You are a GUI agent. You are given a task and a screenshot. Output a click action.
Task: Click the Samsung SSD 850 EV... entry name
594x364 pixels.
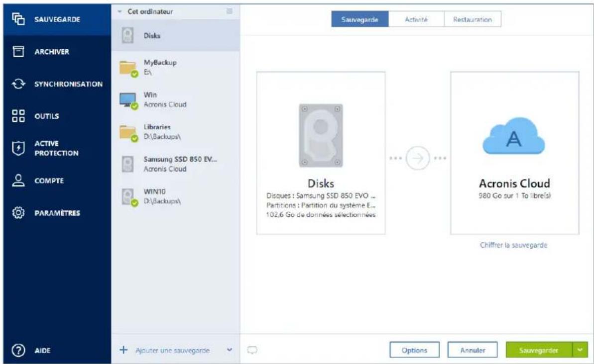180,159
